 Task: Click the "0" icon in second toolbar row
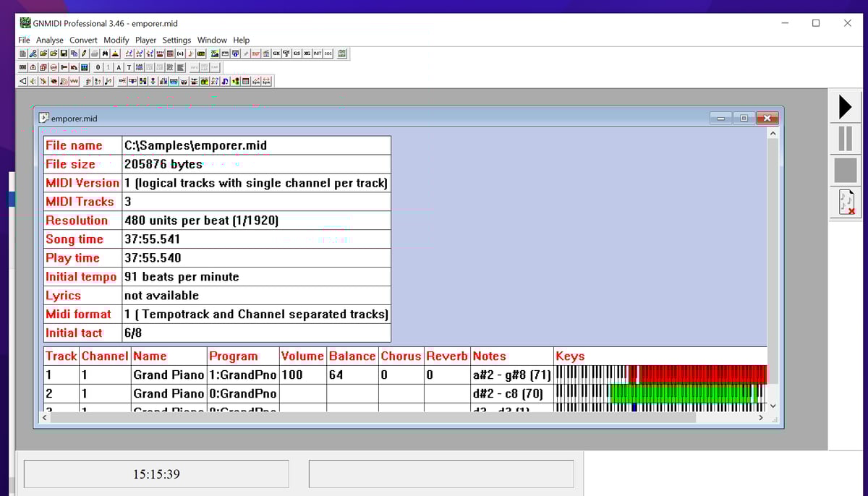tap(98, 67)
